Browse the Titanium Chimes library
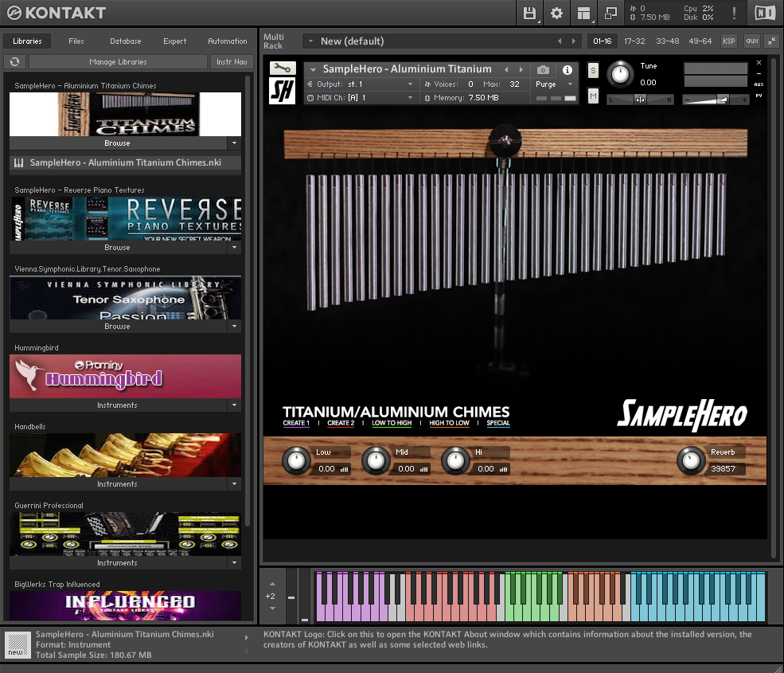Screen dimensions: 784x673 pyautogui.click(x=118, y=143)
